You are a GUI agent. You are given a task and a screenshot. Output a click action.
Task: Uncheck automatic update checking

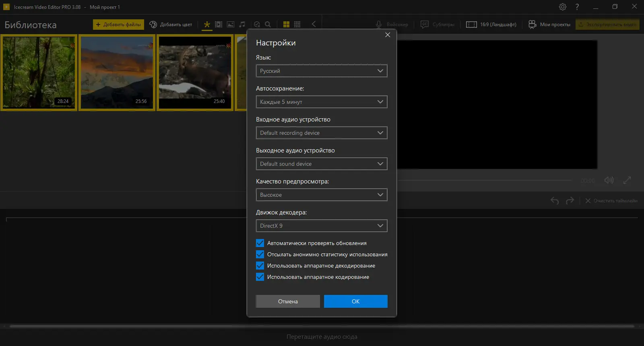click(260, 243)
